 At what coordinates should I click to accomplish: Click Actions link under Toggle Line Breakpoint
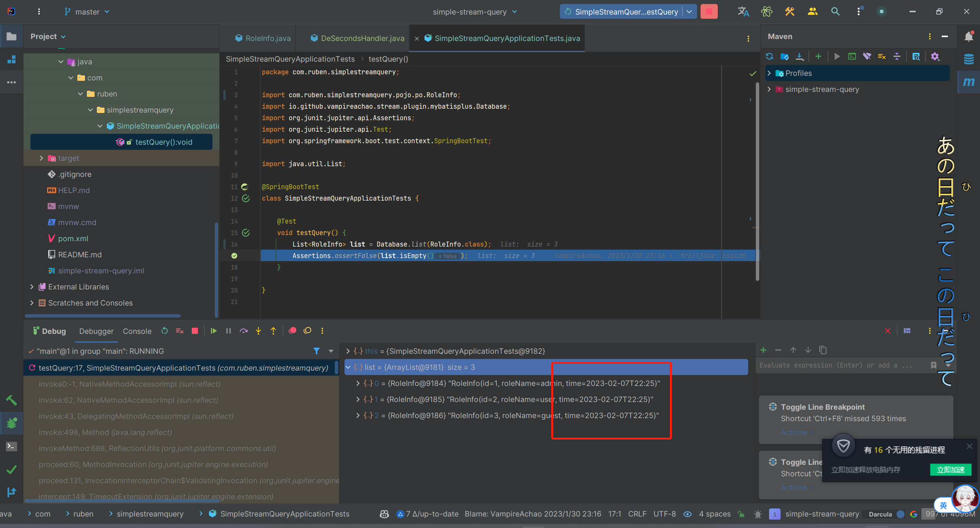tap(794, 432)
